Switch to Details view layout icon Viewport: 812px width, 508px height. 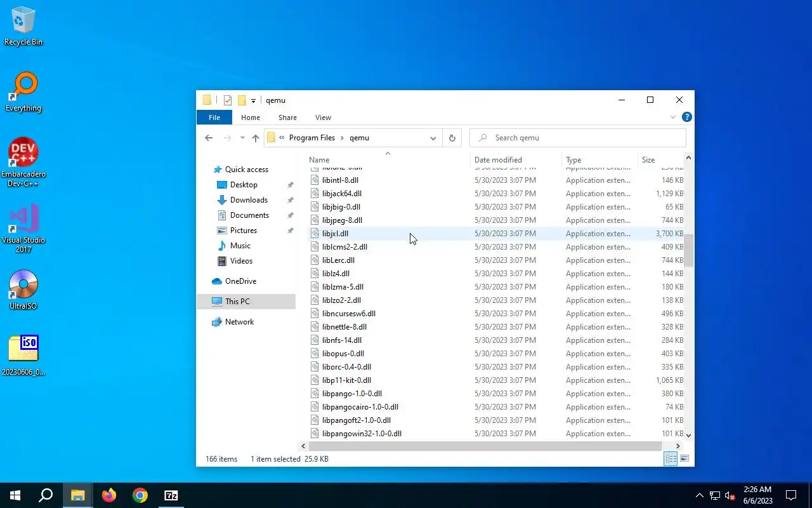671,458
